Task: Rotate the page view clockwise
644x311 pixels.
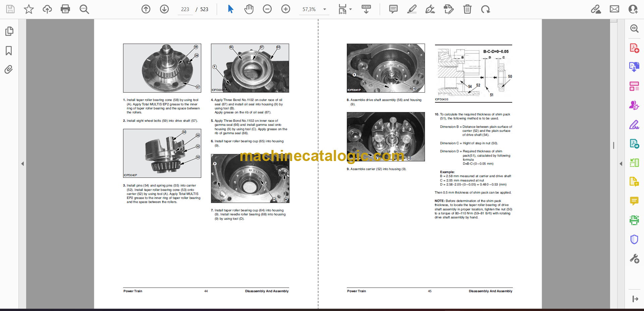Action: (486, 9)
